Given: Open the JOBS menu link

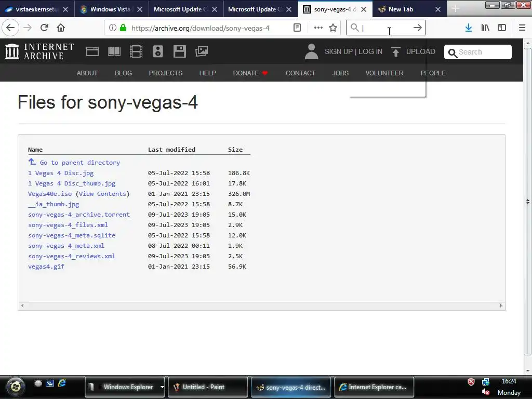Looking at the screenshot, I should click(x=340, y=73).
